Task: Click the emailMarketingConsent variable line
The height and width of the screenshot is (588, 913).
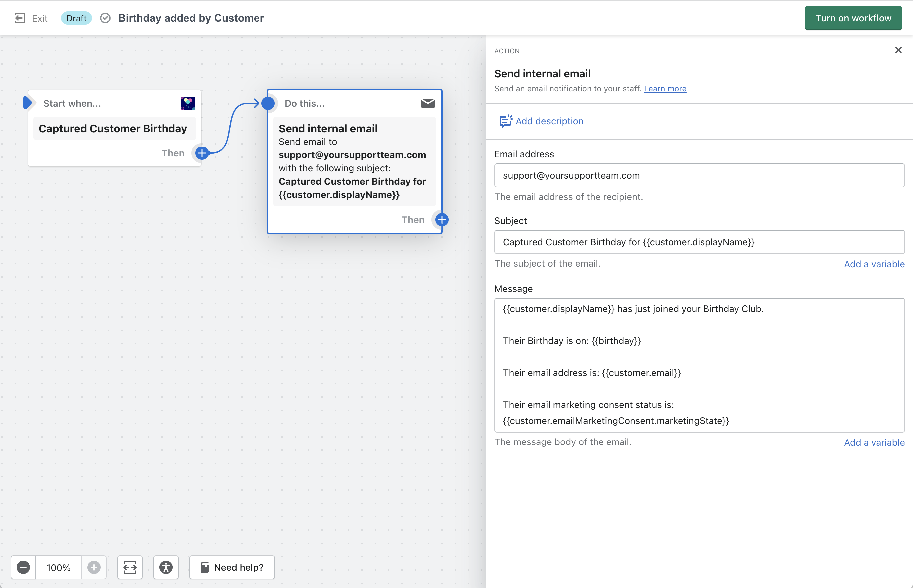Action: 616,421
